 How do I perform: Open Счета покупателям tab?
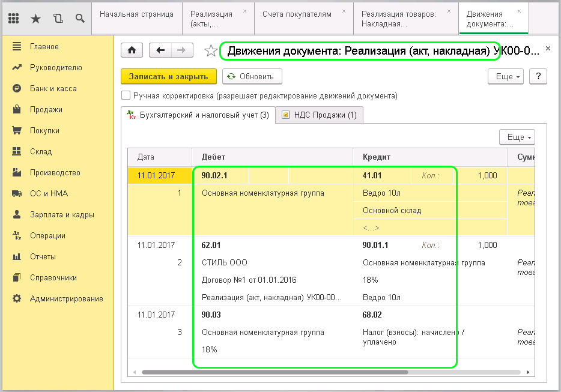(297, 14)
